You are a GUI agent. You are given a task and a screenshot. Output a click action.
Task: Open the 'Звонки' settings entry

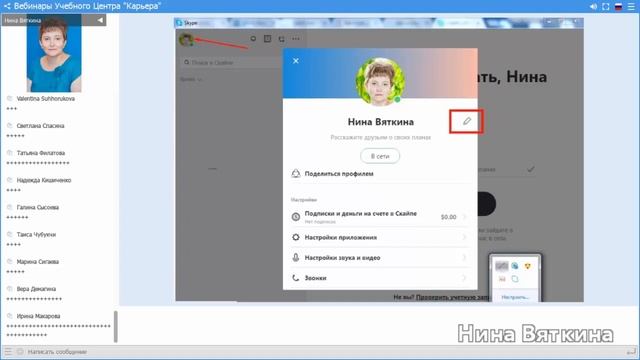click(380, 278)
